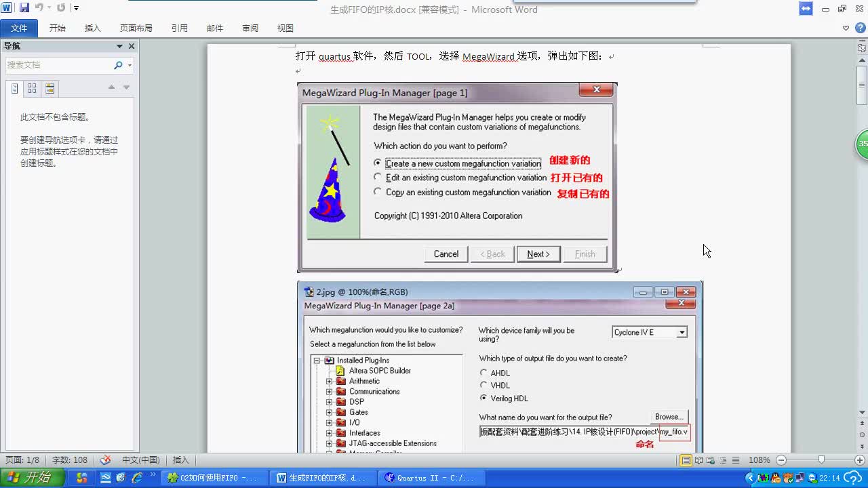
Task: Click the Next Page double-arrow button
Action: pos(862,445)
